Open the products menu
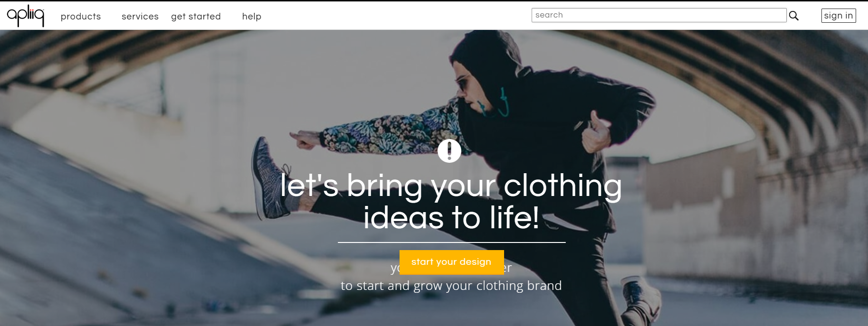Screen dimensions: 868x326 tap(81, 17)
